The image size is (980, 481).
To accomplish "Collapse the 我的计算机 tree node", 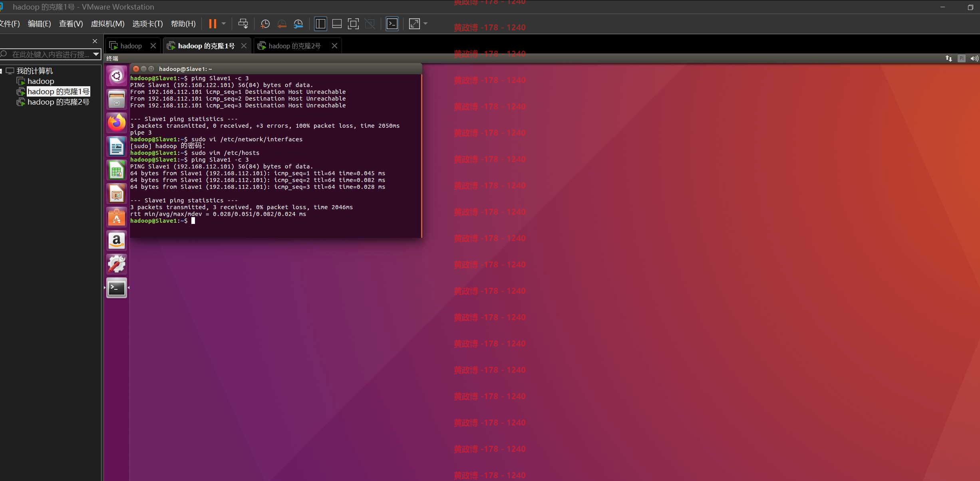I will (1, 71).
